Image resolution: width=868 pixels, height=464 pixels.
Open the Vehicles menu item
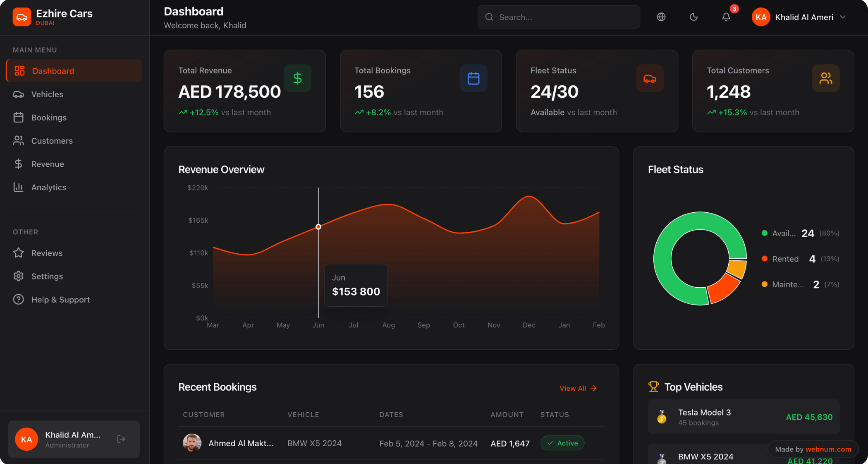pyautogui.click(x=47, y=94)
